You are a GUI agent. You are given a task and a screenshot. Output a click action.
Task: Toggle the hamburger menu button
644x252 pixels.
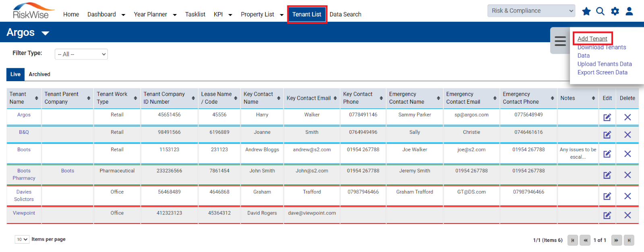coord(560,41)
